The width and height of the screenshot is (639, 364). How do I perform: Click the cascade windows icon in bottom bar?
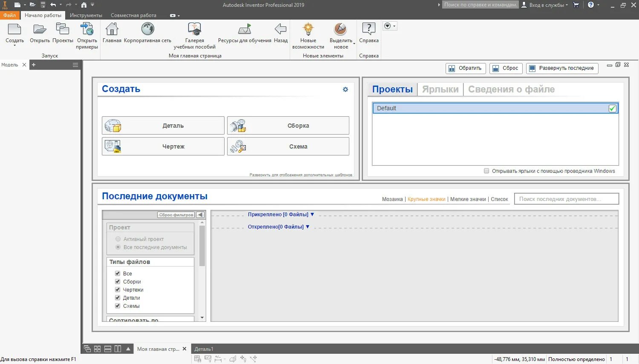(87, 349)
